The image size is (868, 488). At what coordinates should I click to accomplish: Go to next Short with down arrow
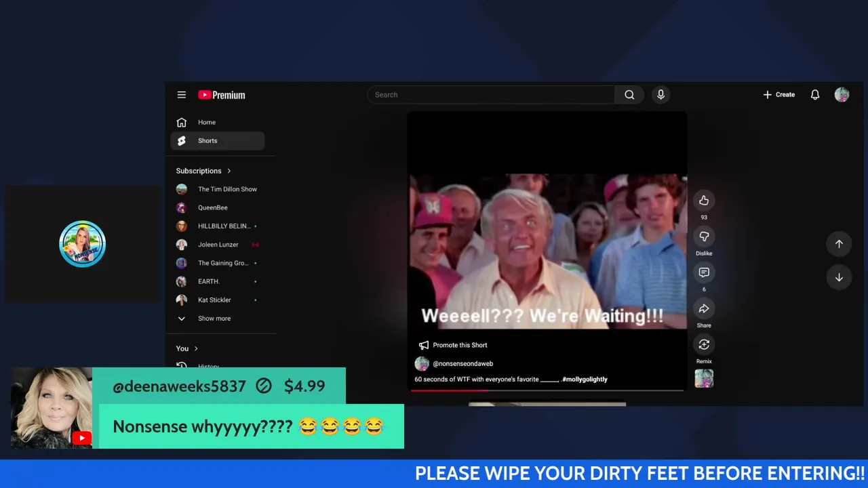pos(839,277)
